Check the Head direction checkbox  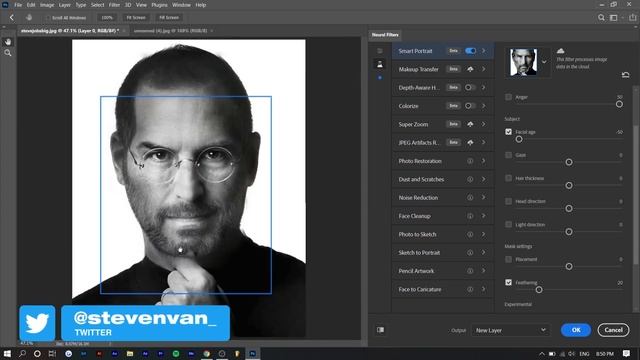coord(508,201)
